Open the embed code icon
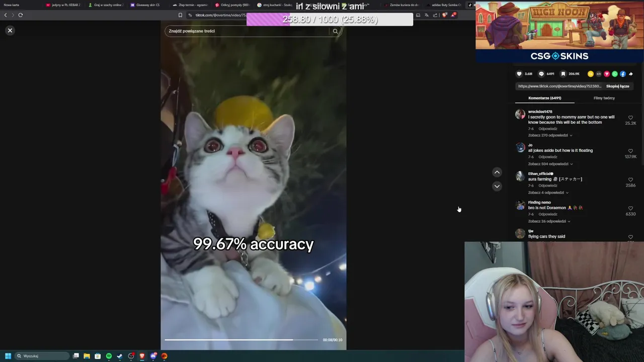The height and width of the screenshot is (362, 644). [599, 74]
